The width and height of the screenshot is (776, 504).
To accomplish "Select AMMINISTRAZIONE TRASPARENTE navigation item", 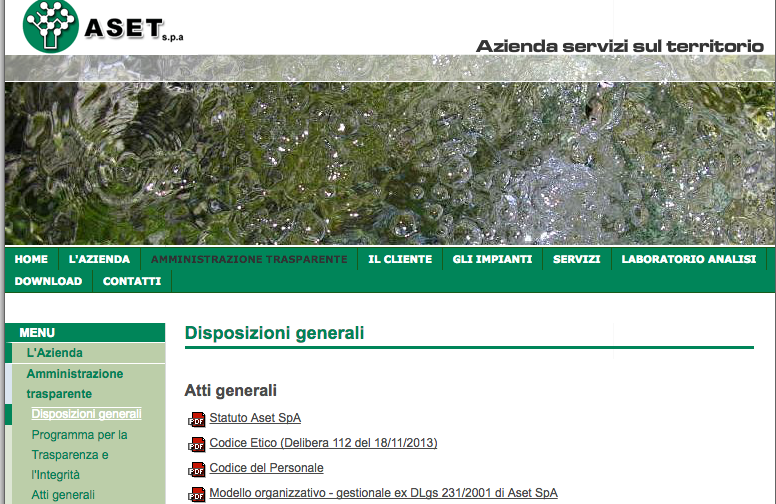I will [249, 259].
